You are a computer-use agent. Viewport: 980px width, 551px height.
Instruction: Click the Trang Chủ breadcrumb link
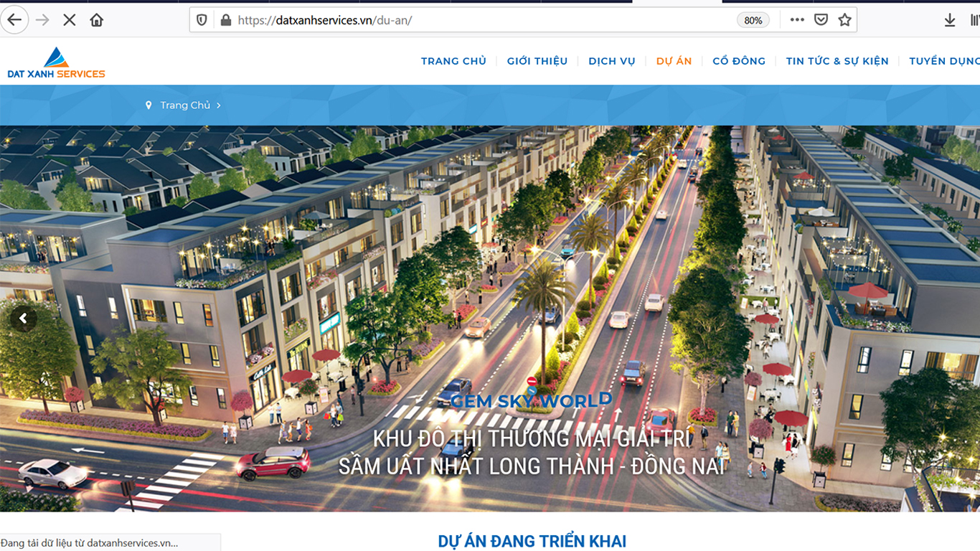(185, 105)
